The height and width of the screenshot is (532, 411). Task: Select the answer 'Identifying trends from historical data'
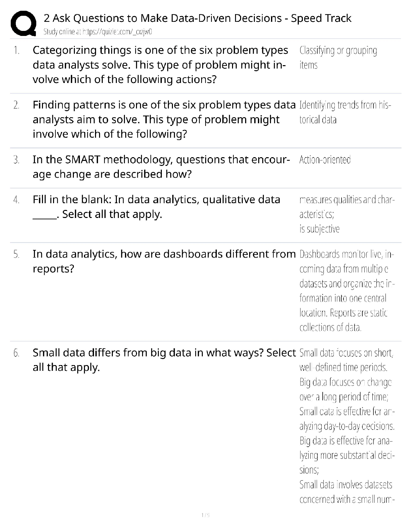point(345,112)
